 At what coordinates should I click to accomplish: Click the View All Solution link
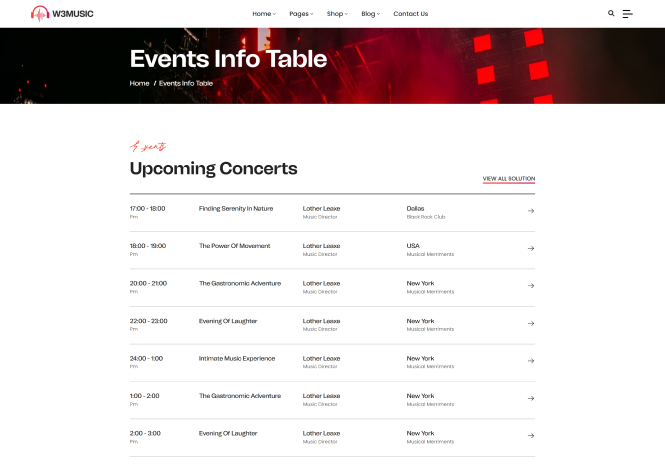tap(508, 179)
